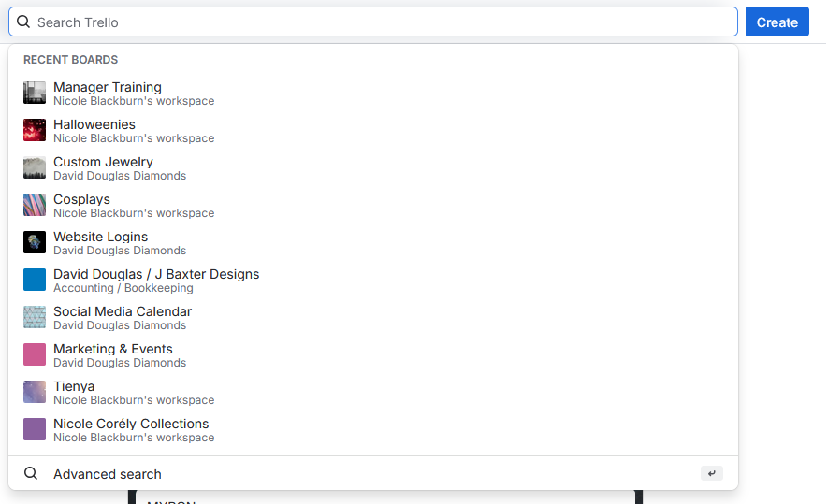826x504 pixels.
Task: Click the enter key hint icon
Action: pos(712,473)
